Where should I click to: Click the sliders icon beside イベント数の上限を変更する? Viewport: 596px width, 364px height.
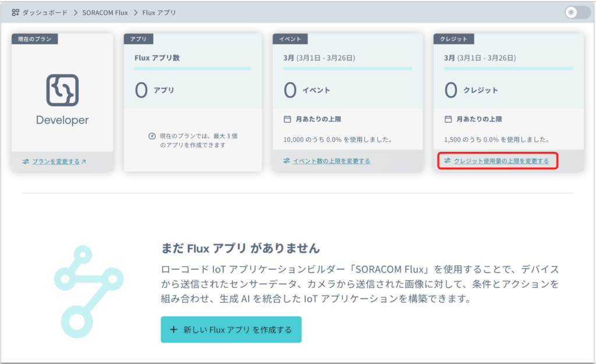point(286,160)
